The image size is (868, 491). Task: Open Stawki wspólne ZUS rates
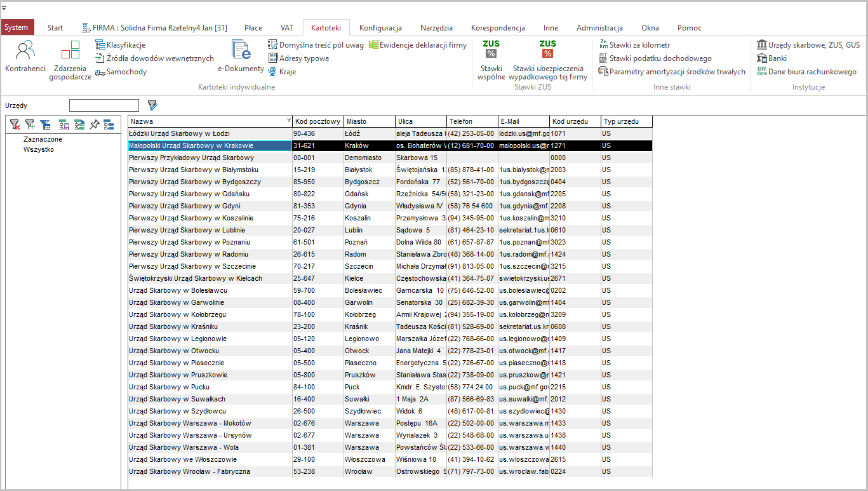tap(491, 60)
